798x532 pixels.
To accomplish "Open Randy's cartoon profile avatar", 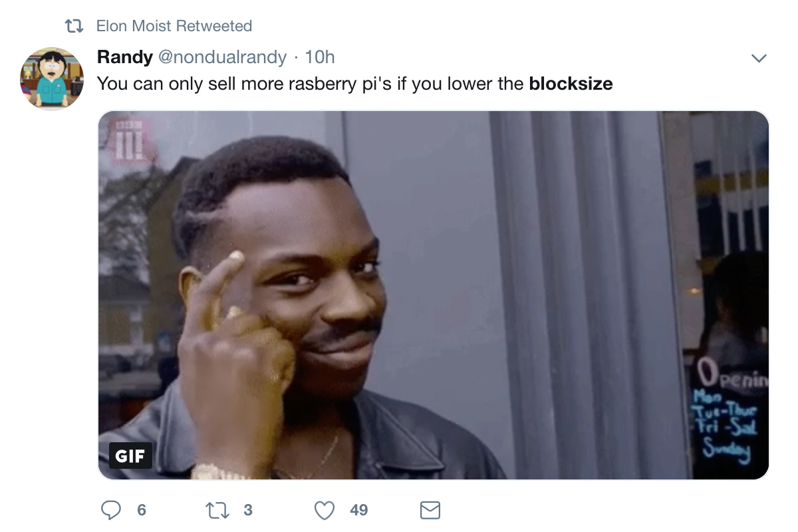I will 52,78.
